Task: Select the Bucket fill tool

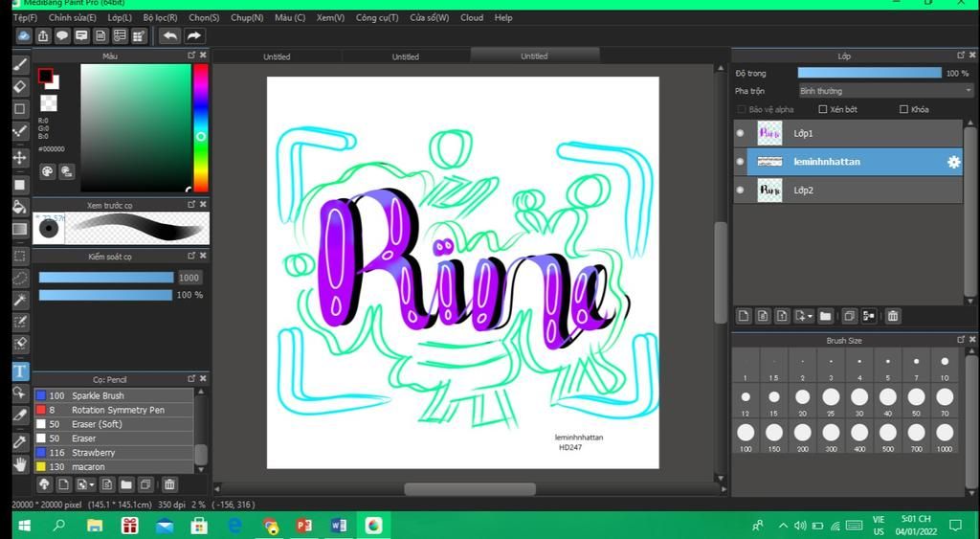Action: (x=20, y=207)
